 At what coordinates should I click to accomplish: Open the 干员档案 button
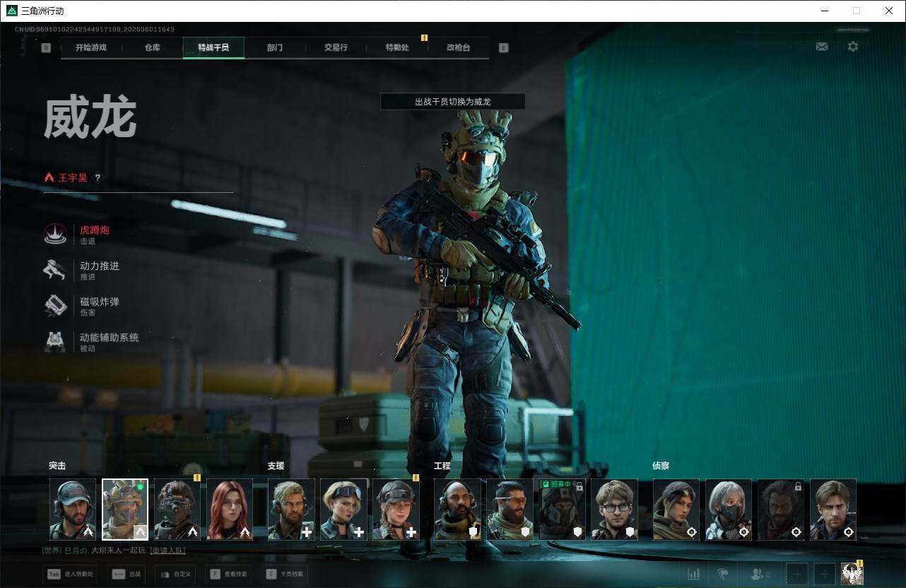coord(285,574)
